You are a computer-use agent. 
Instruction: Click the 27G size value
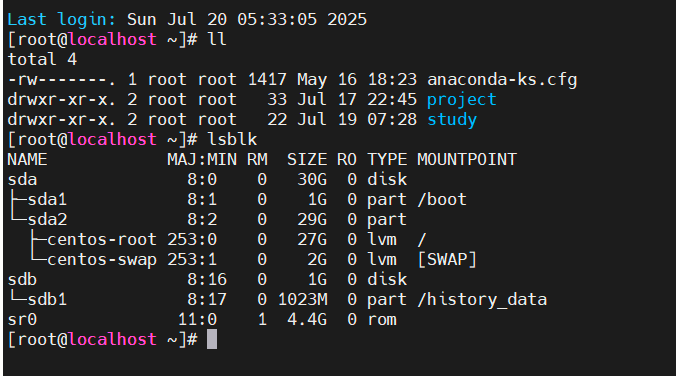tap(312, 240)
